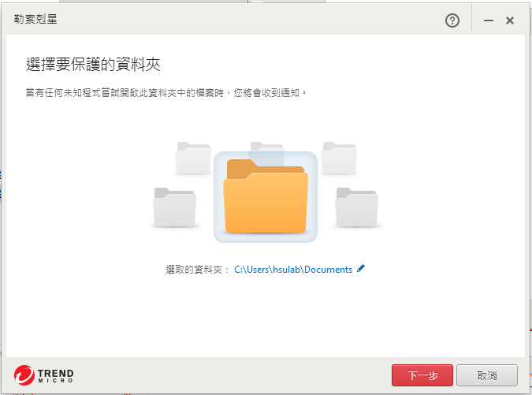Click the lower-right gray folder icon
The width and height of the screenshot is (532, 395).
pos(356,207)
